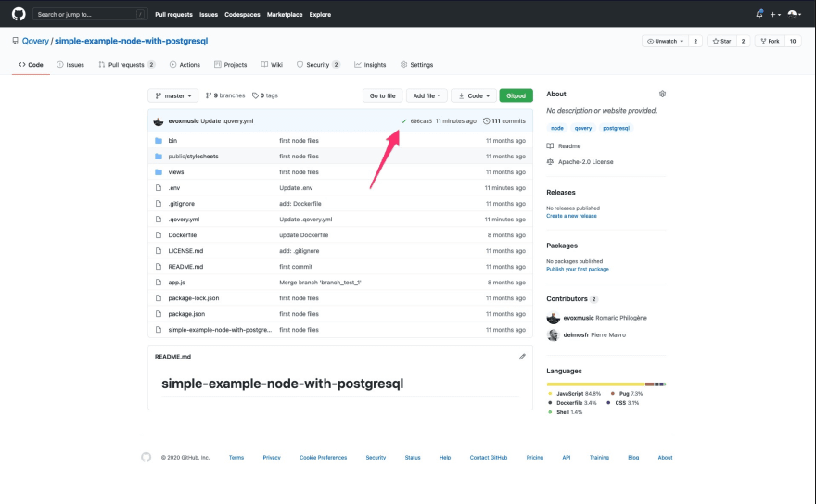Click the evoxmusic avatar in commit bar
Image resolution: width=816 pixels, height=504 pixels.
click(x=159, y=121)
